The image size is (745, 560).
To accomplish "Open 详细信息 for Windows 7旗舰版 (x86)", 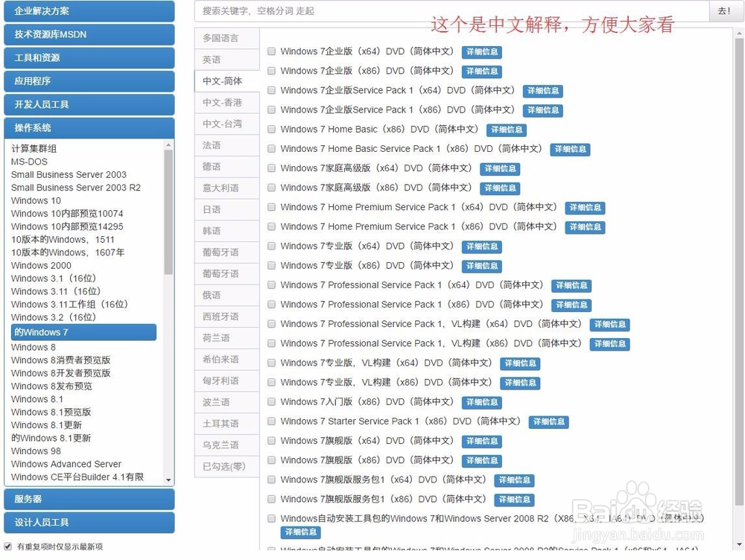I will coord(482,461).
